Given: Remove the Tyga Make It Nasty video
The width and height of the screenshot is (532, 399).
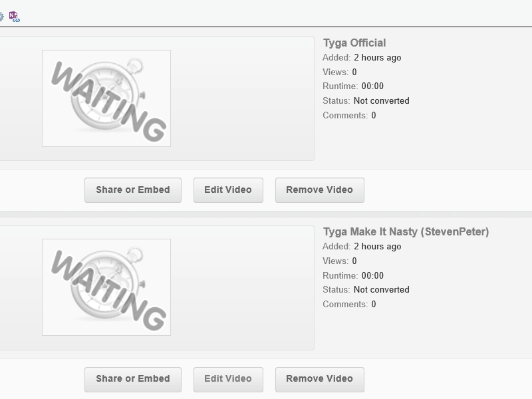Looking at the screenshot, I should (320, 379).
